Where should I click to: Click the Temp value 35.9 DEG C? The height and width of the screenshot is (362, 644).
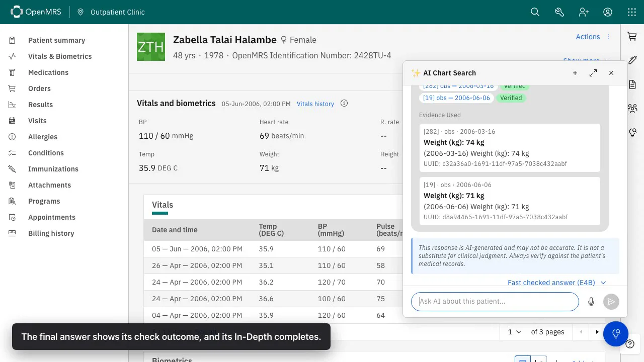158,168
